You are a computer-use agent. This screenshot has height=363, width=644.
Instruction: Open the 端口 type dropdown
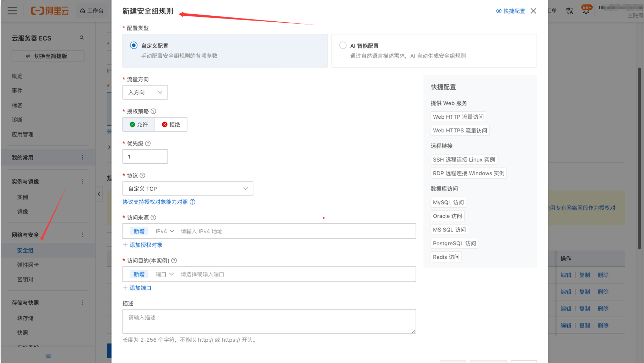coord(165,274)
